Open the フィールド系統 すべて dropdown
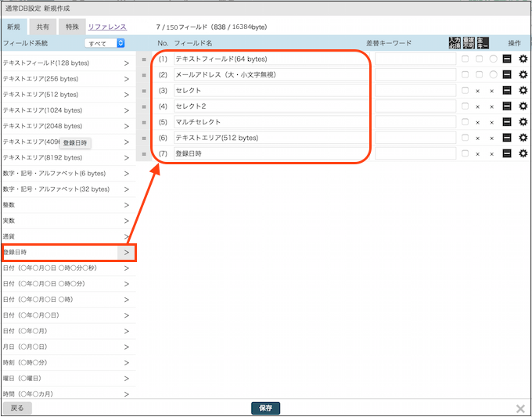This screenshot has height=417, width=532. click(x=105, y=43)
